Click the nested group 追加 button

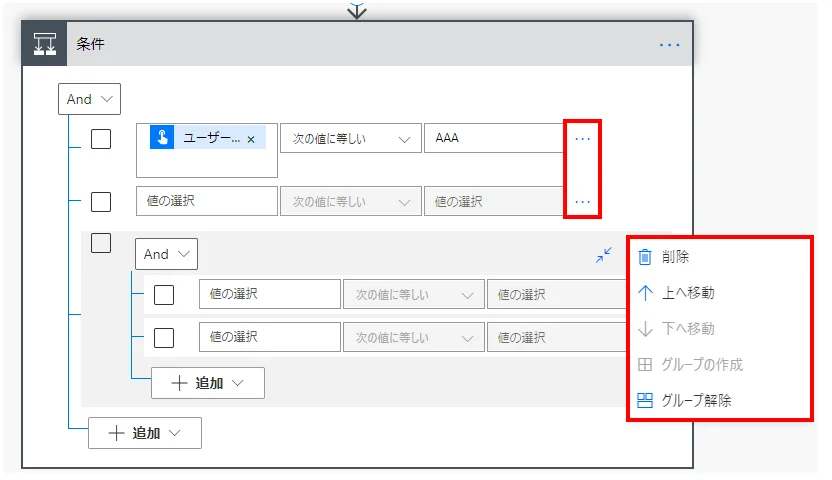pyautogui.click(x=207, y=383)
